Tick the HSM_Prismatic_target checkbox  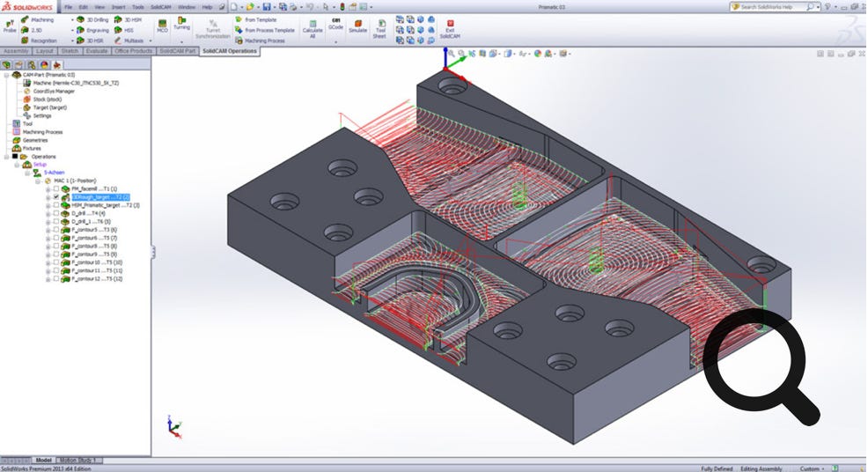click(x=56, y=205)
